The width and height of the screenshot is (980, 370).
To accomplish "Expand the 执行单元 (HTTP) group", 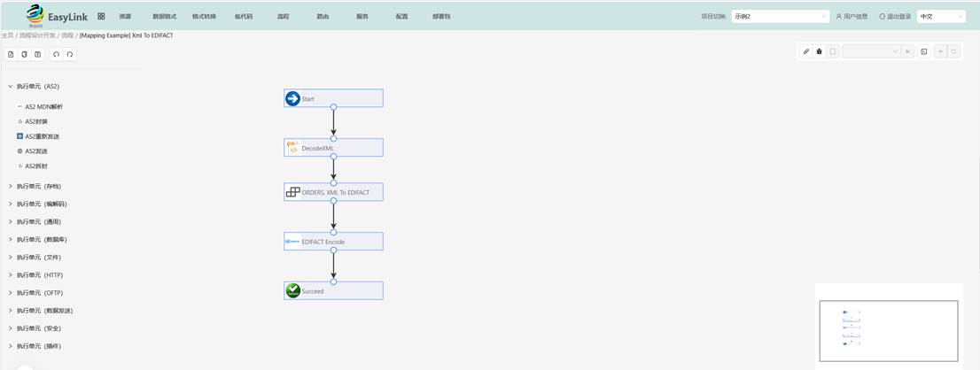I will tap(11, 275).
